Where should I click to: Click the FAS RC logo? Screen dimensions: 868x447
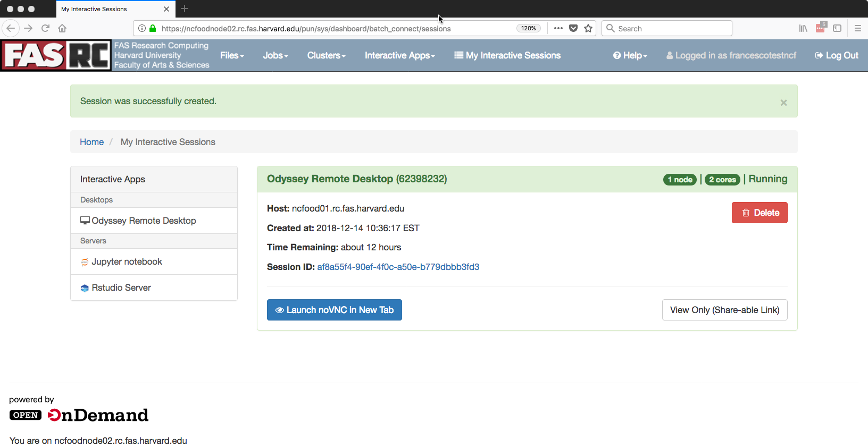tap(56, 55)
